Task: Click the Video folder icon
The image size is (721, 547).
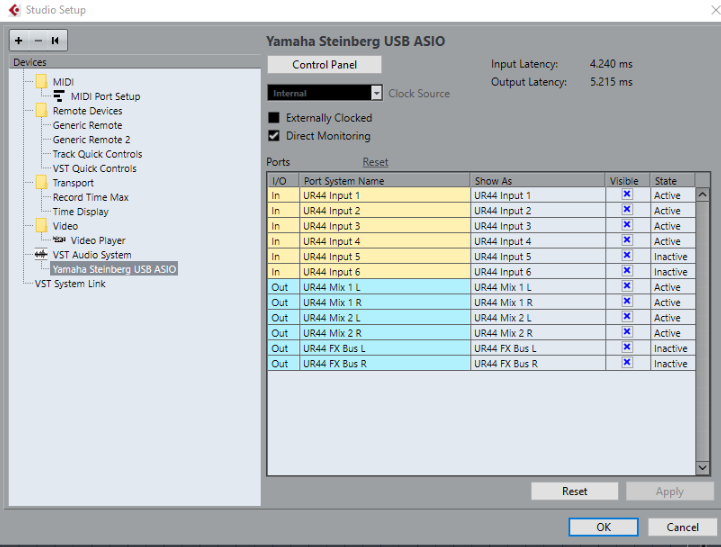Action: [42, 226]
